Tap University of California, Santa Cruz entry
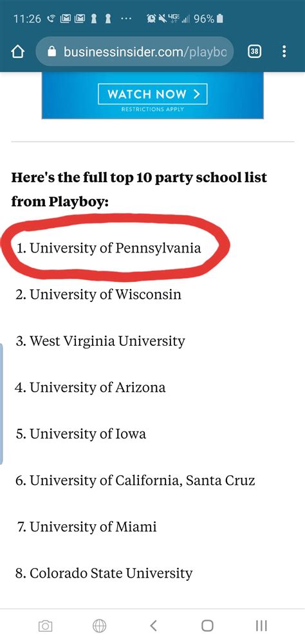Image resolution: width=305 pixels, height=644 pixels. point(136,480)
